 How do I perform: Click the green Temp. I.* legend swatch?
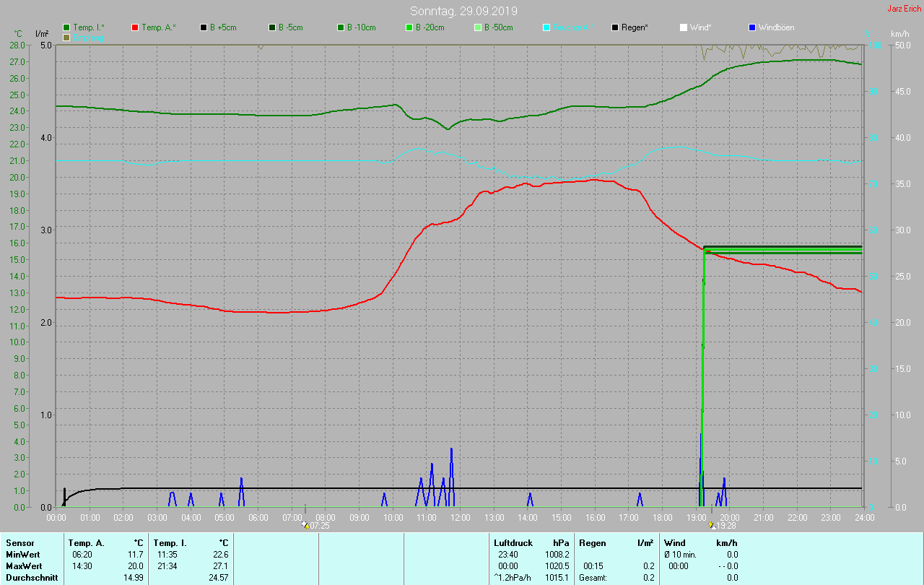(x=66, y=27)
